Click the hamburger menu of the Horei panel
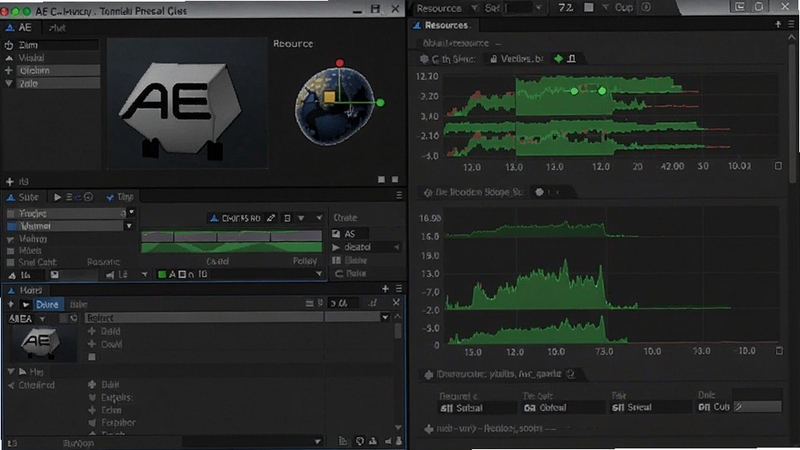 399,289
